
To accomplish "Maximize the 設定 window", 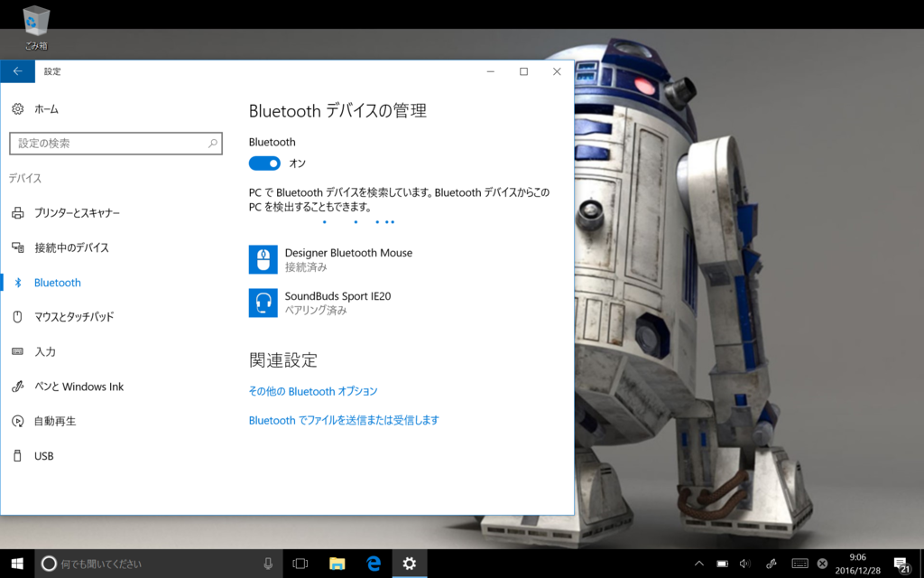I will point(523,71).
